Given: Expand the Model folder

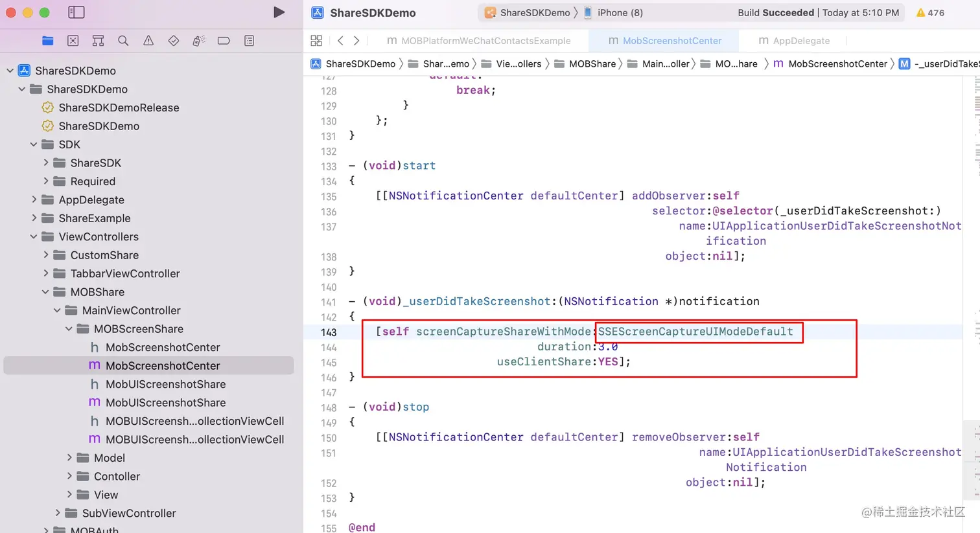Looking at the screenshot, I should point(69,458).
